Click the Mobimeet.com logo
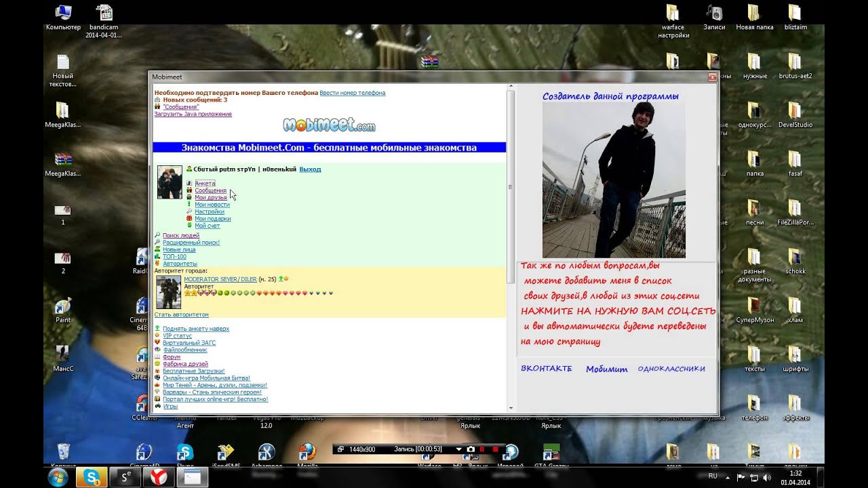 pos(330,125)
